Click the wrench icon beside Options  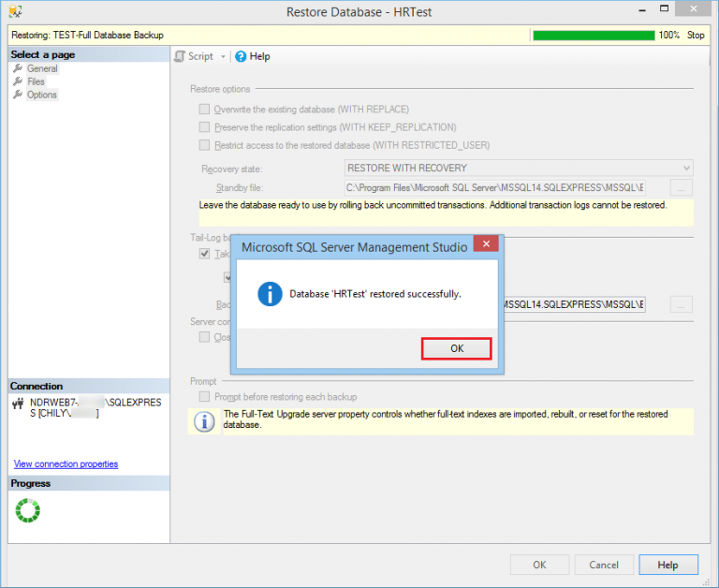coord(18,95)
